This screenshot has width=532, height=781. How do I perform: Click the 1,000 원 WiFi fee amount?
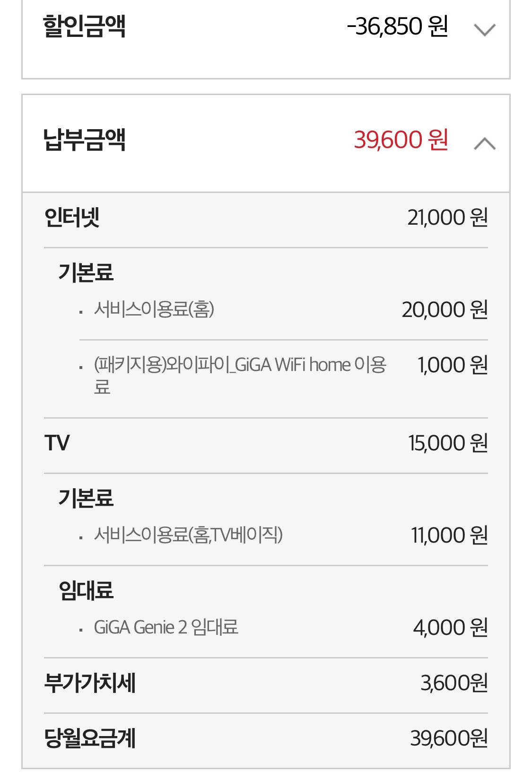click(452, 365)
